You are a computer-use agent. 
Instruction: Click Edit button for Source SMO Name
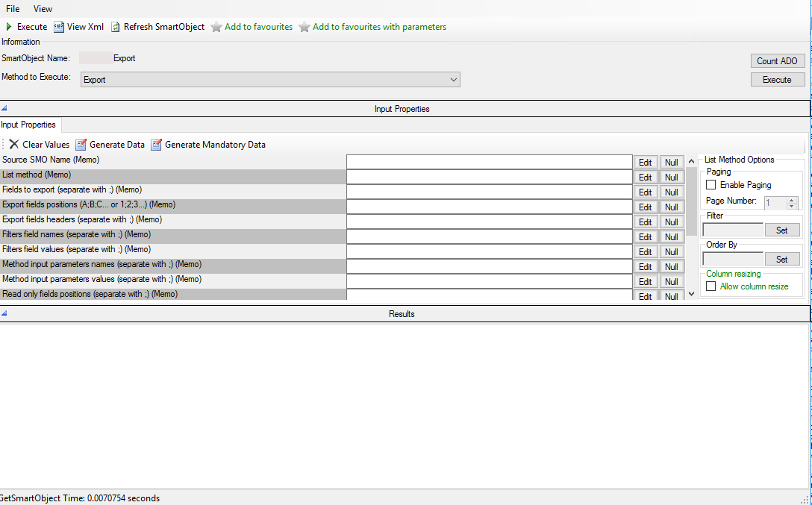pos(646,163)
